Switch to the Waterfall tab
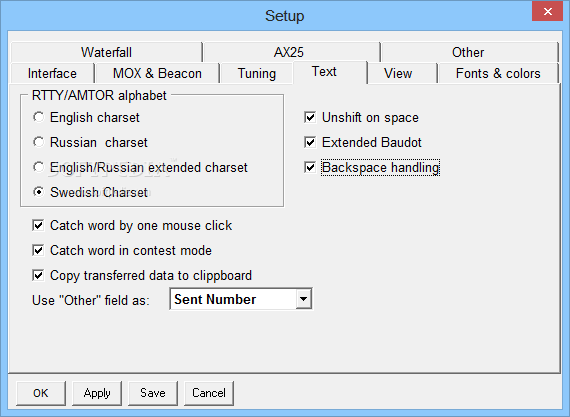The width and height of the screenshot is (570, 417). click(x=106, y=52)
